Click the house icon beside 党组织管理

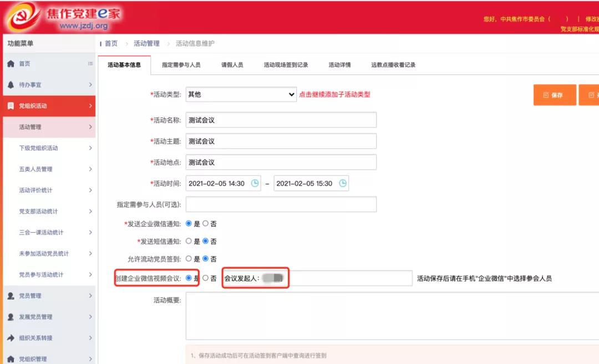coord(11,358)
